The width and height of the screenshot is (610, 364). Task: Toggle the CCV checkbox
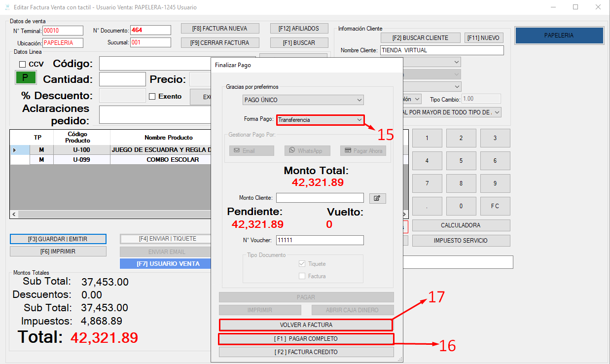click(22, 64)
